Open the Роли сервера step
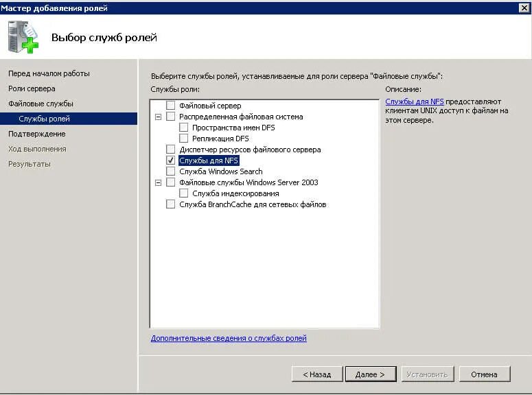Viewport: 532px width, 395px height. 32,88
